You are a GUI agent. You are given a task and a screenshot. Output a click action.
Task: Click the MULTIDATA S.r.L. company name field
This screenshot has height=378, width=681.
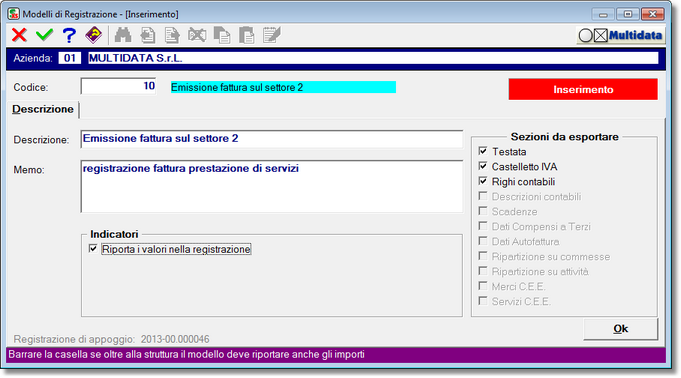pyautogui.click(x=373, y=58)
